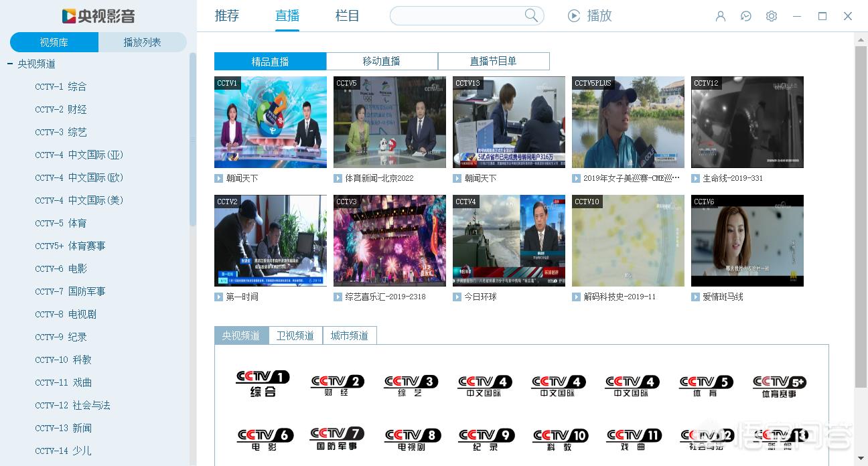
Task: Click the CCTV-7 国防军事 channel logo
Action: click(x=337, y=439)
